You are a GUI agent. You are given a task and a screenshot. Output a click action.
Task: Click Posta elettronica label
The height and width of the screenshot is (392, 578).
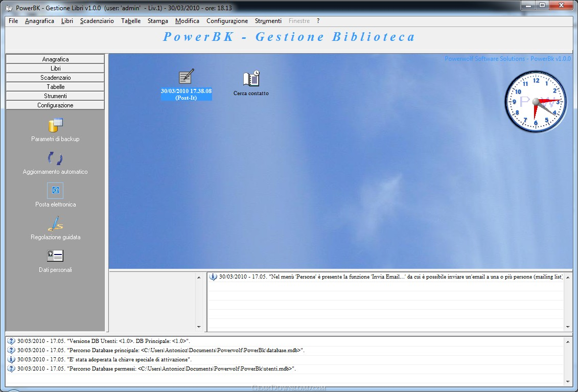[x=55, y=204]
